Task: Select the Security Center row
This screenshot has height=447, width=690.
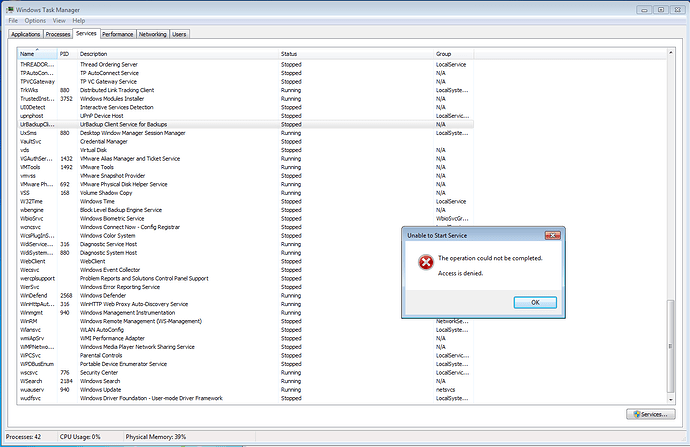Action: (x=246, y=373)
